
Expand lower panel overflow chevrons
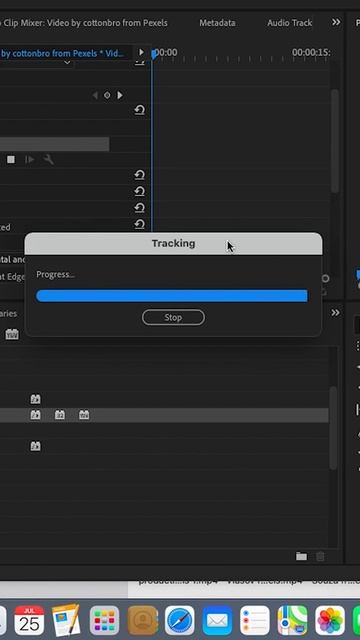[x=336, y=313]
